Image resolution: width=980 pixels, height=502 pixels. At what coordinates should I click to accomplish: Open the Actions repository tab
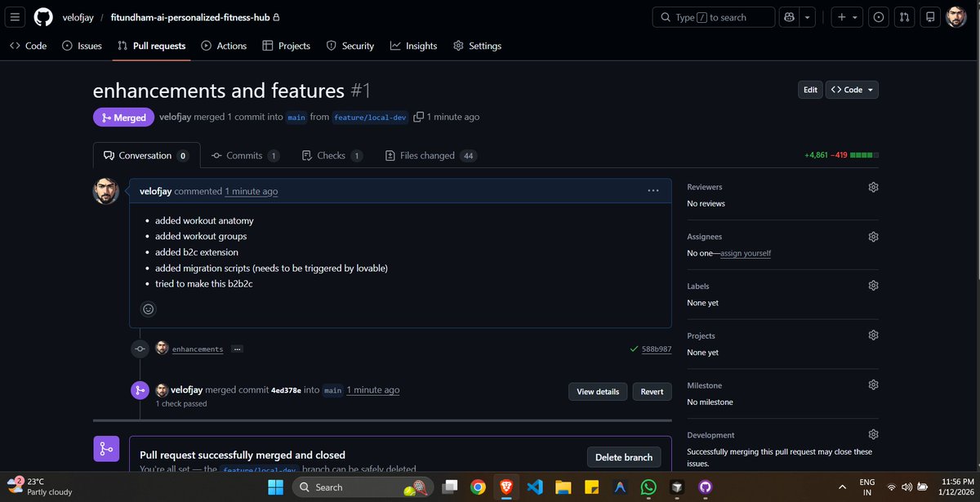pos(224,46)
